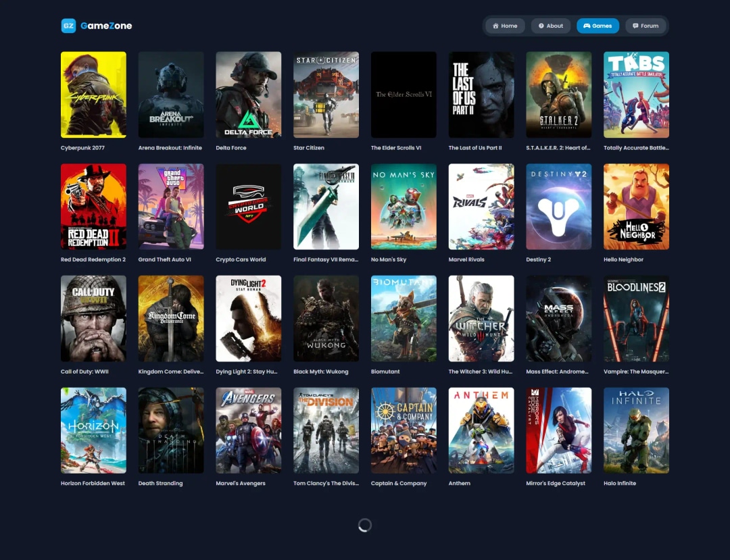Select the Grand Theft Auto VI cover
Viewport: 730px width, 560px height.
[x=171, y=207]
